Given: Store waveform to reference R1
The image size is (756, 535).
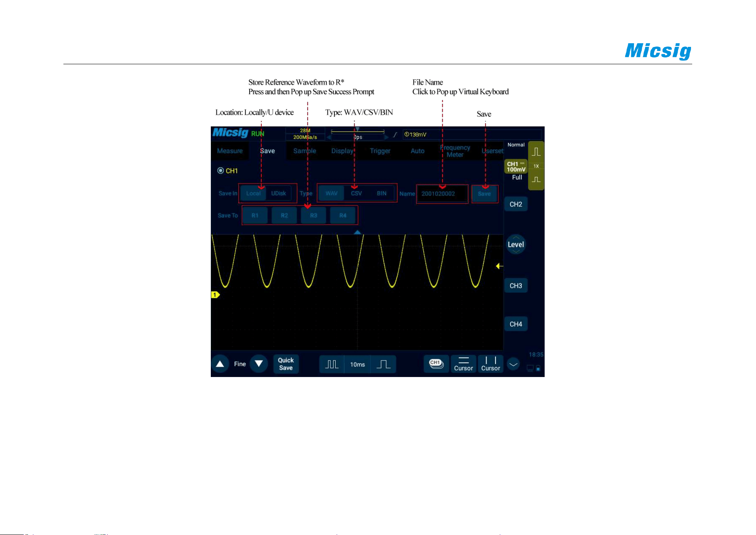Looking at the screenshot, I should pos(255,215).
